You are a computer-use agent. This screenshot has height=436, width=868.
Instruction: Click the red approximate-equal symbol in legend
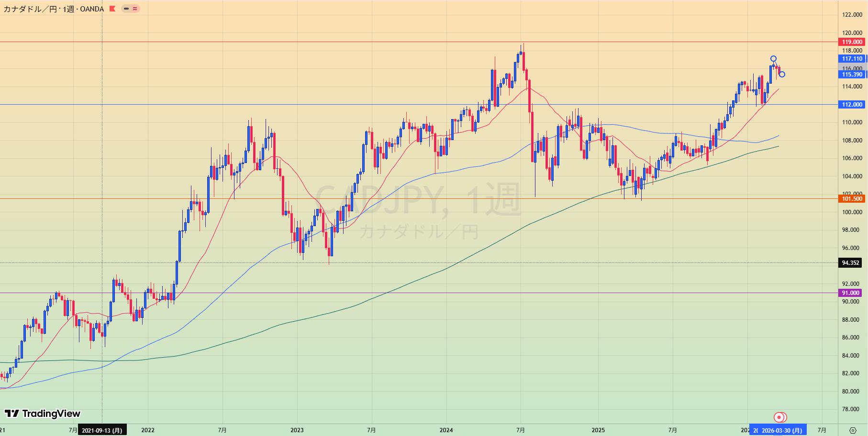click(x=135, y=9)
